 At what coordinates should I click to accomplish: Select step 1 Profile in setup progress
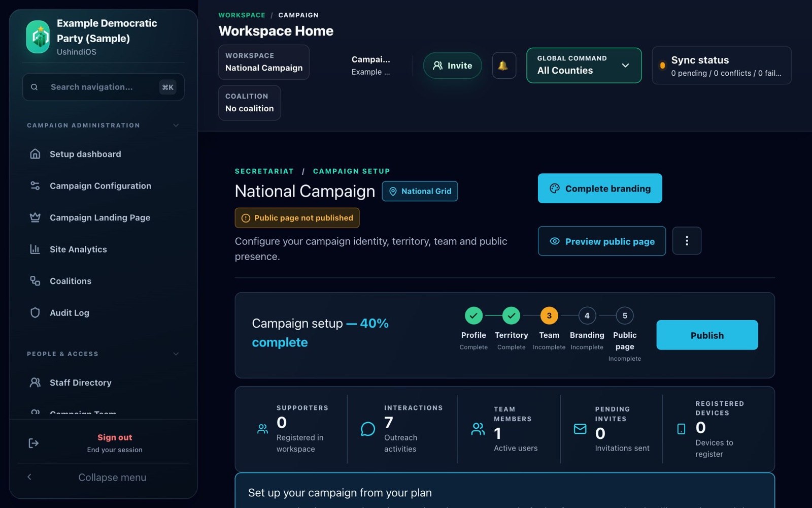pyautogui.click(x=473, y=315)
